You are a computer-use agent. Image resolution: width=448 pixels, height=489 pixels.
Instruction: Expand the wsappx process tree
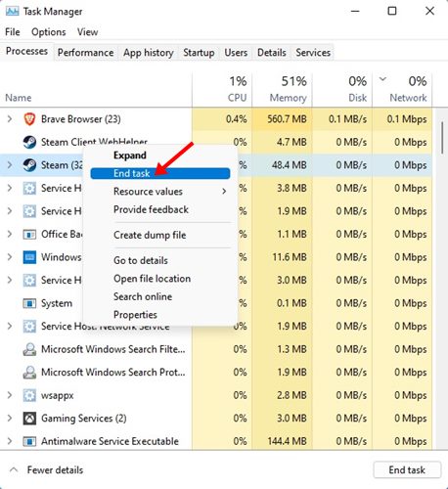[x=10, y=395]
